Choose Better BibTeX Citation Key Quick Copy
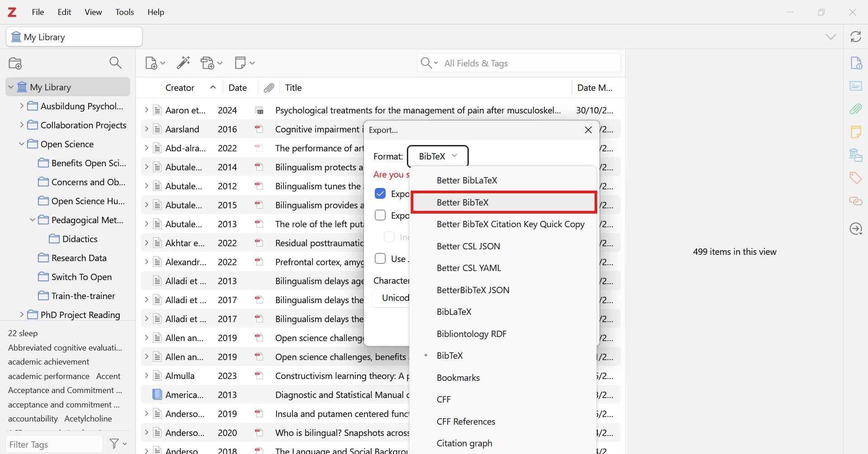Image resolution: width=868 pixels, height=454 pixels. [504, 224]
